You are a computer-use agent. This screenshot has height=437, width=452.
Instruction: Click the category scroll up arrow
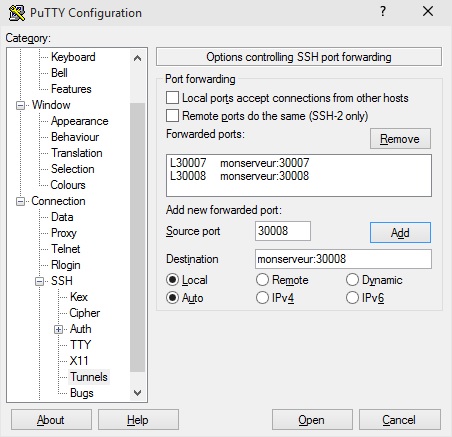pyautogui.click(x=137, y=58)
